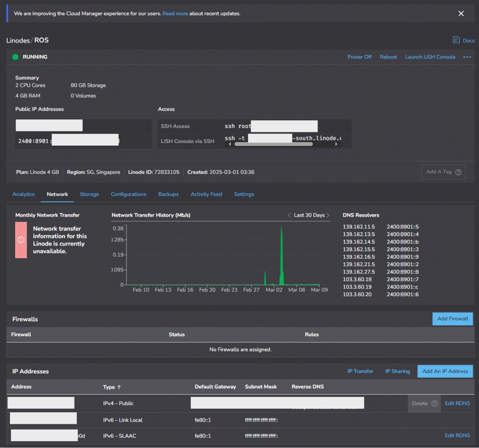Go to next period after Last 30 Days

pos(328,215)
